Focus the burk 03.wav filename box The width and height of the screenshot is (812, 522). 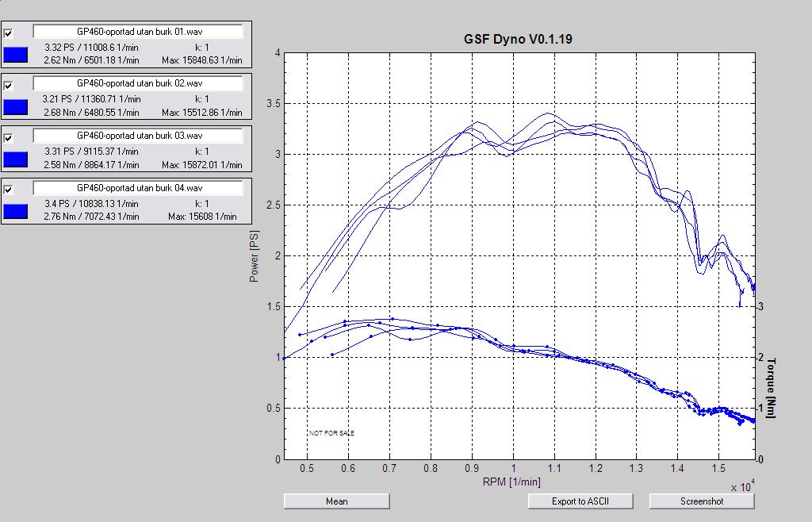click(x=138, y=136)
